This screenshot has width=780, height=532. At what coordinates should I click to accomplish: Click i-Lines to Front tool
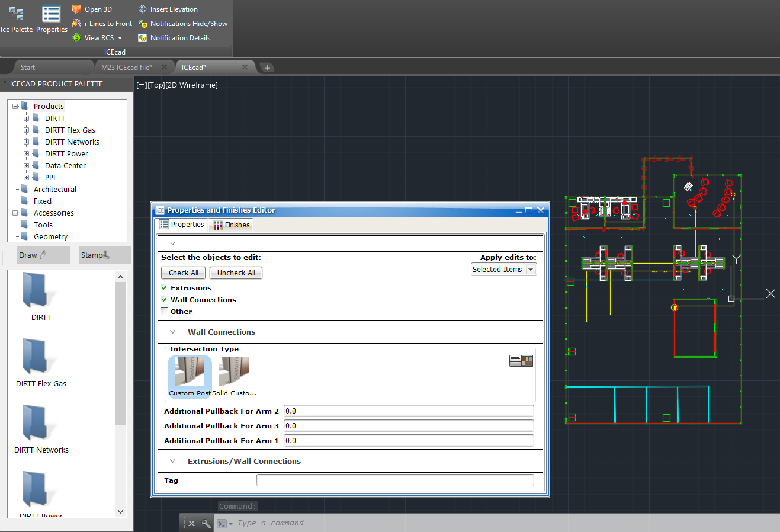(x=102, y=24)
